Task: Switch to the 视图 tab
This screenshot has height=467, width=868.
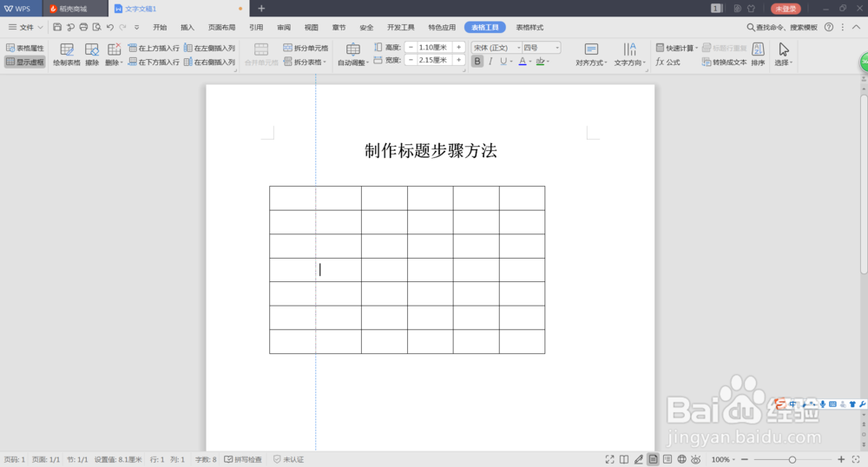Action: click(311, 27)
